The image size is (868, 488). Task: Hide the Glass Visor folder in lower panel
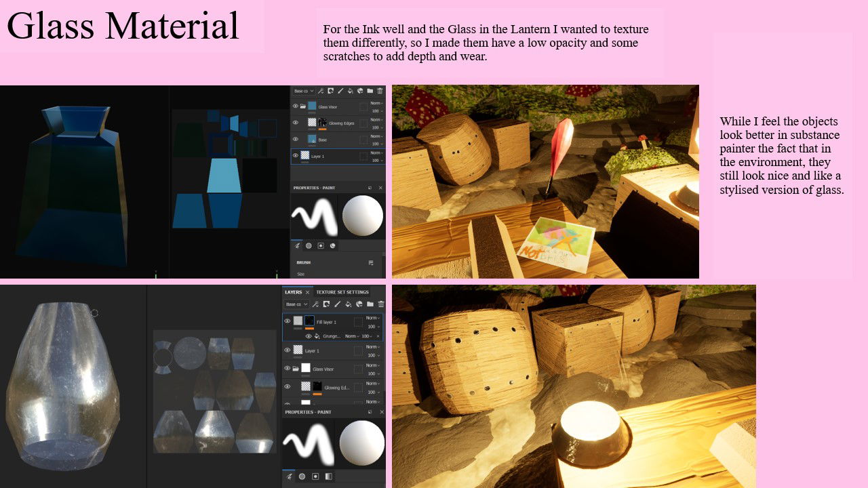[288, 369]
